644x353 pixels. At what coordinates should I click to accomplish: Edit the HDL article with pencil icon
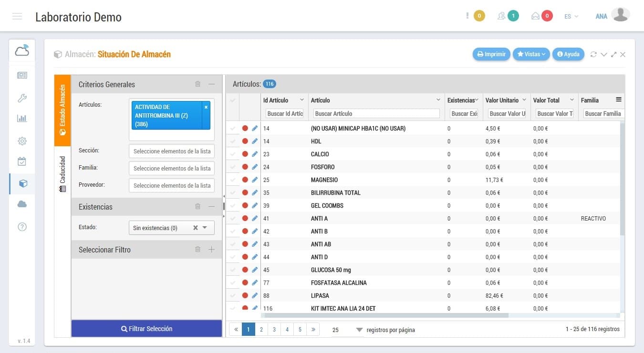(x=255, y=141)
